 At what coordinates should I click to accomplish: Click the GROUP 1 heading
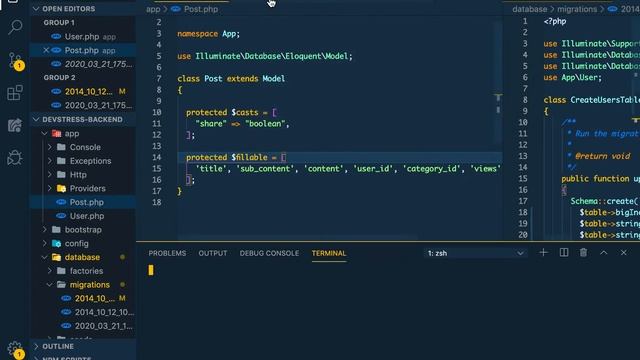(59, 22)
